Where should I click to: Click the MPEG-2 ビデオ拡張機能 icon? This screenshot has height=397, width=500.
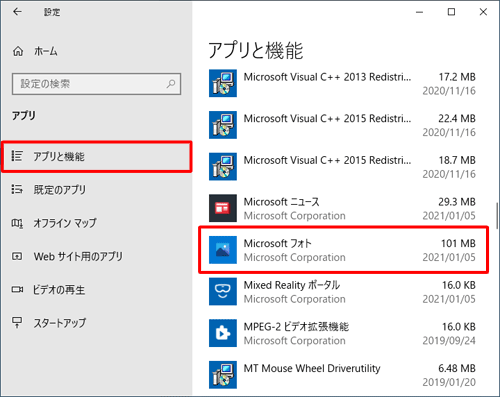click(x=223, y=333)
